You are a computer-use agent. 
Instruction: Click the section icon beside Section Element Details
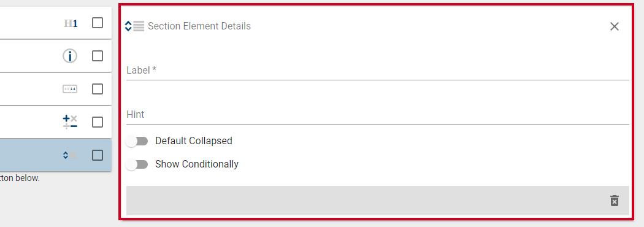(134, 26)
